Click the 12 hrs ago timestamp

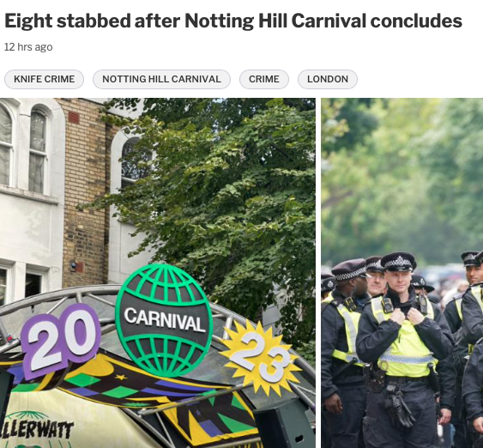(28, 47)
